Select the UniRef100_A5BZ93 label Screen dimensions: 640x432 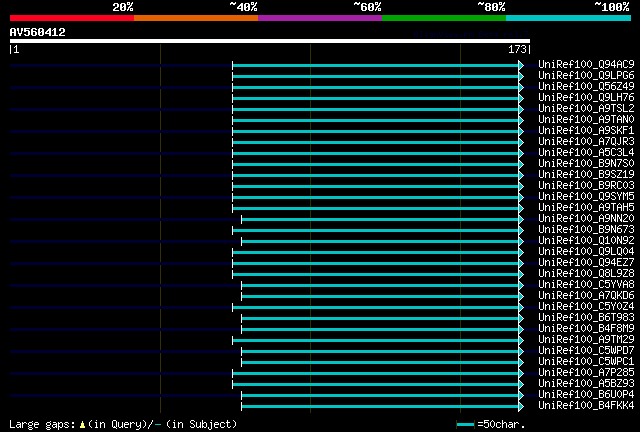pyautogui.click(x=586, y=384)
